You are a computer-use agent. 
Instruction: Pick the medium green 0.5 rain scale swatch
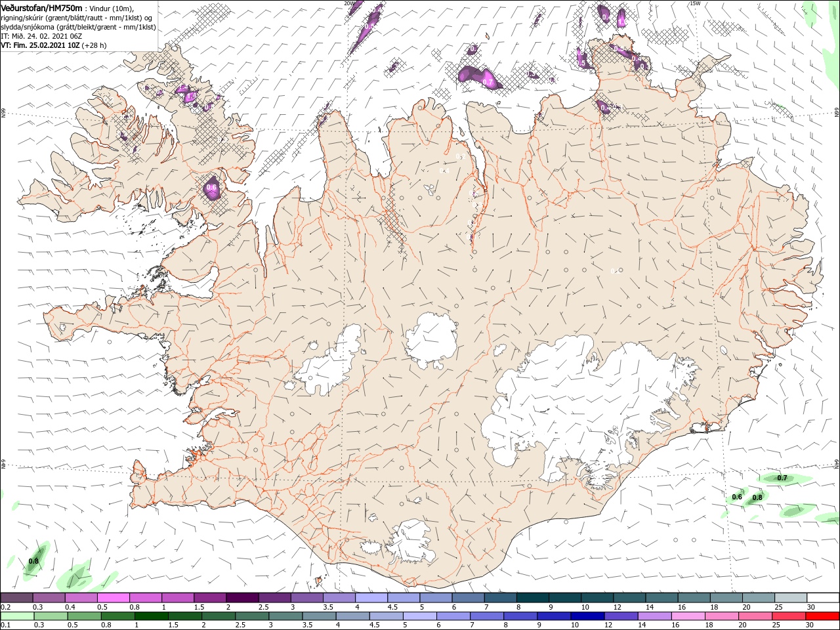[x=84, y=616]
